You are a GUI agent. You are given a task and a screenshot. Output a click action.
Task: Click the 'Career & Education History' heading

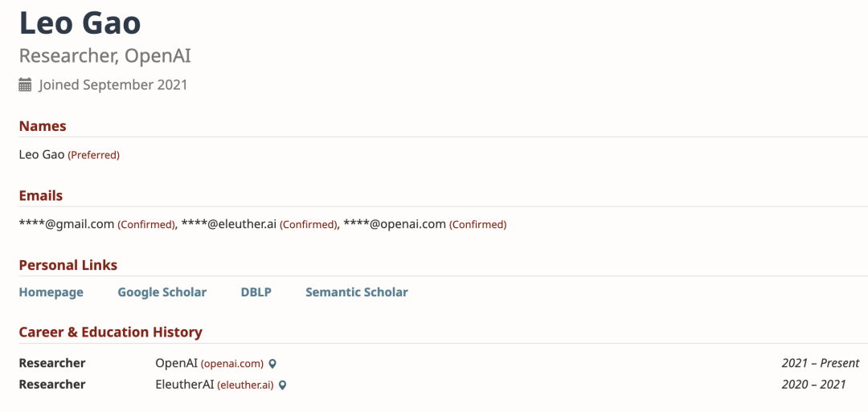point(110,332)
